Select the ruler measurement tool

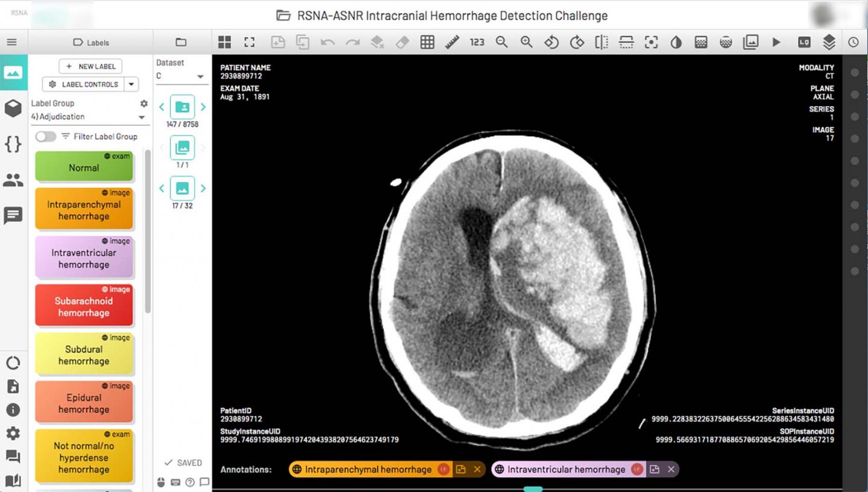point(452,42)
